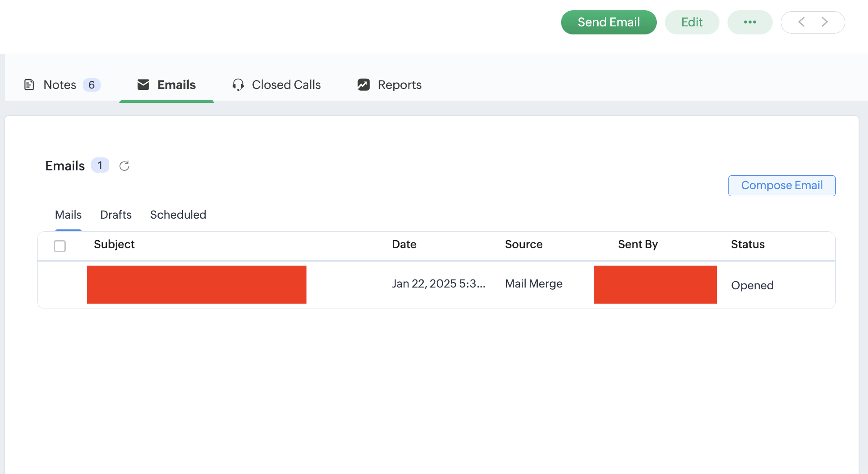Click the Emails envelope icon
This screenshot has height=474, width=868.
coord(143,85)
